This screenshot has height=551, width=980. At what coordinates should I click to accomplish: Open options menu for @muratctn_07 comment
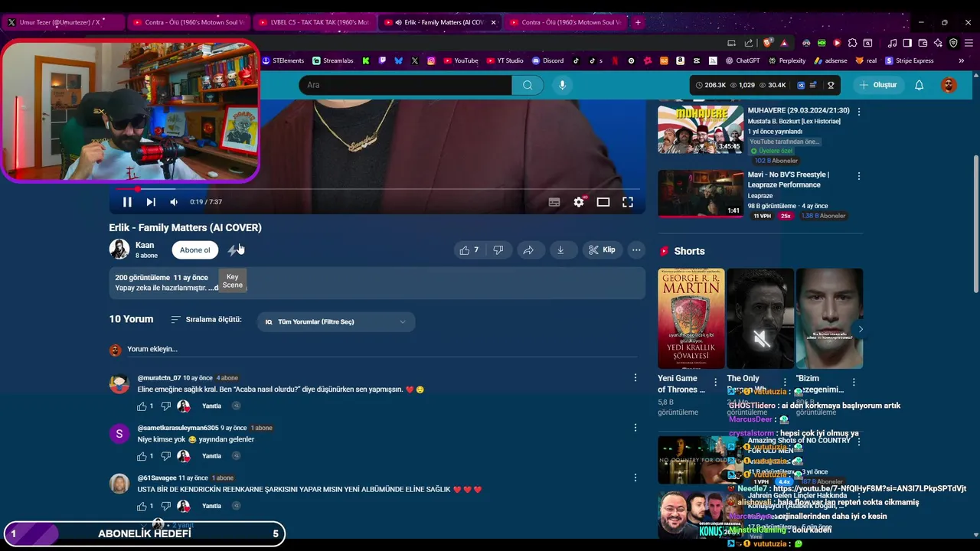click(635, 377)
